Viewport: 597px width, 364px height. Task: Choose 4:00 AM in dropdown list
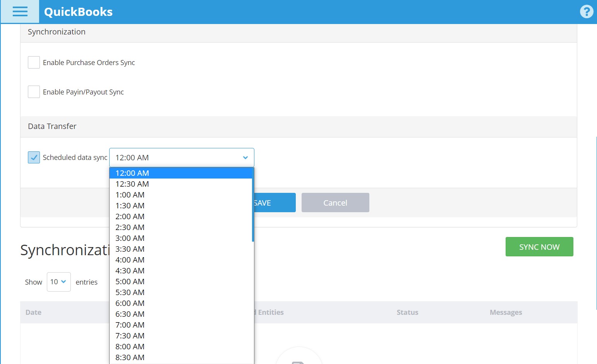click(181, 260)
